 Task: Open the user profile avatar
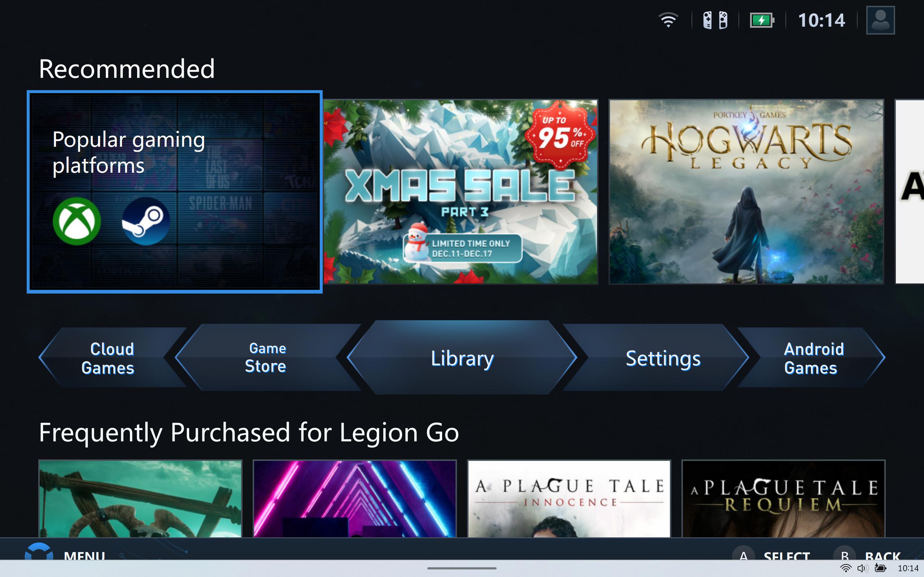pyautogui.click(x=880, y=20)
